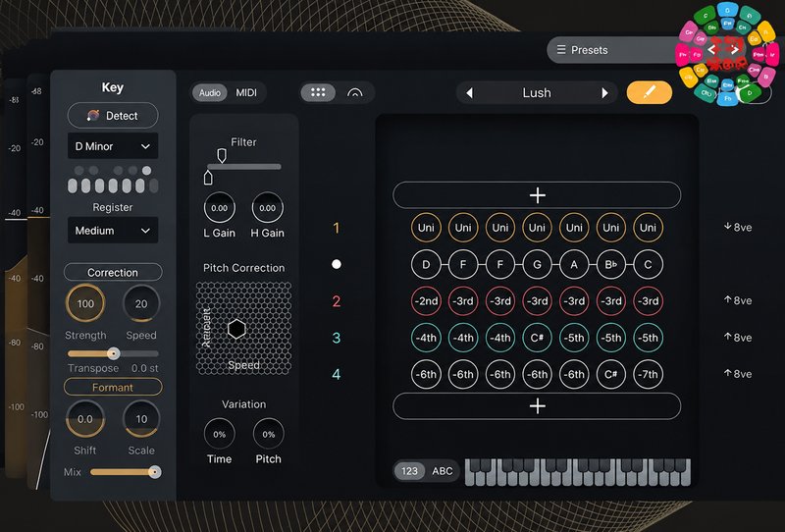Click the up 8ve button for voice 4

pos(738,374)
